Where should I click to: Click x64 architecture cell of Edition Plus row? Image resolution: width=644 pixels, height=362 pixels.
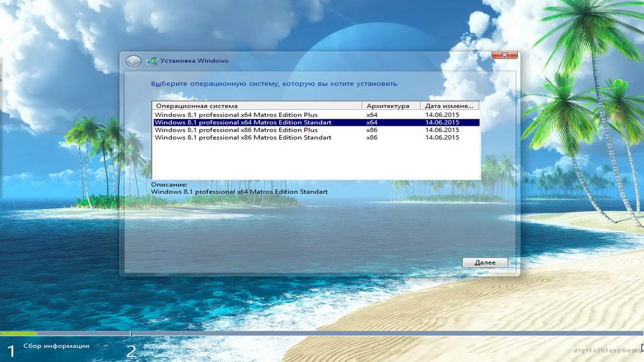coord(372,115)
